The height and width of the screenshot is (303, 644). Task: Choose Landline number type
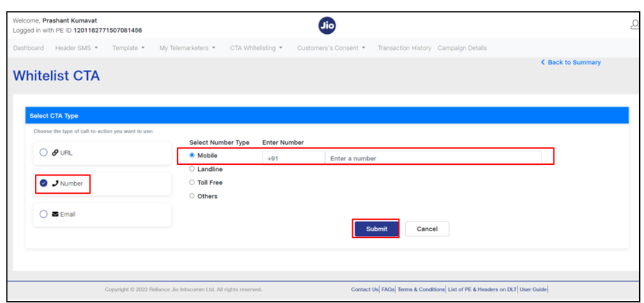(192, 169)
